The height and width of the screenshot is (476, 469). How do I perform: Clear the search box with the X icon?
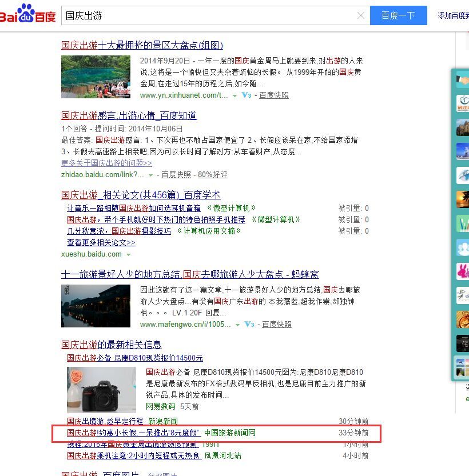tap(361, 15)
